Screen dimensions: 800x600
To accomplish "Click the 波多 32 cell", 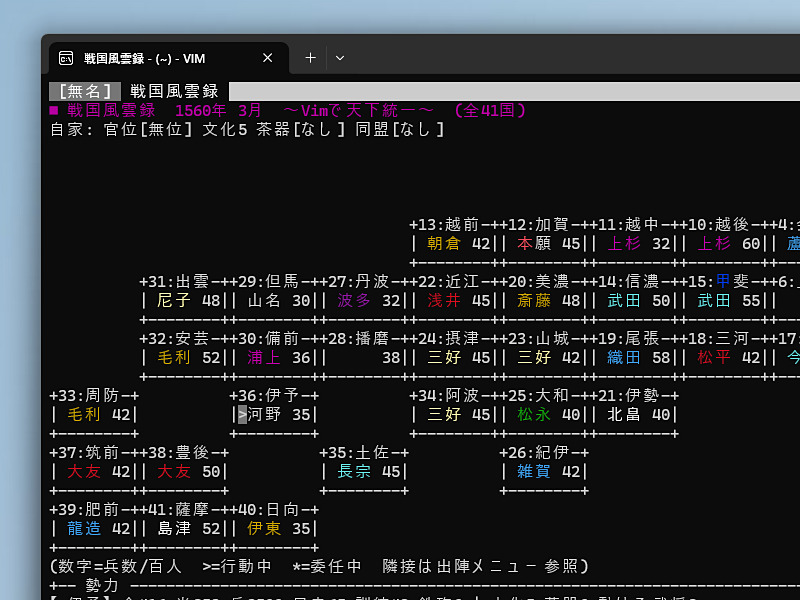I will [369, 301].
